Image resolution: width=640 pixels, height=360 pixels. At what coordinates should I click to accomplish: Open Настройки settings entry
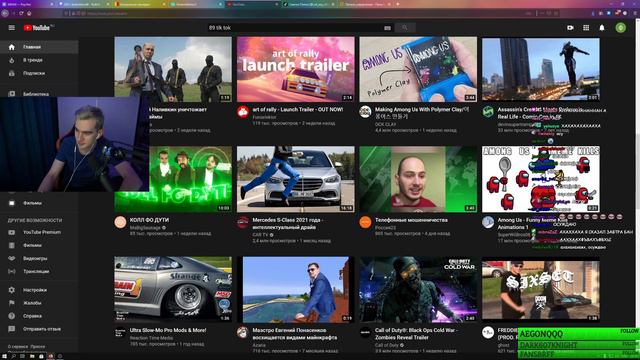(39, 290)
